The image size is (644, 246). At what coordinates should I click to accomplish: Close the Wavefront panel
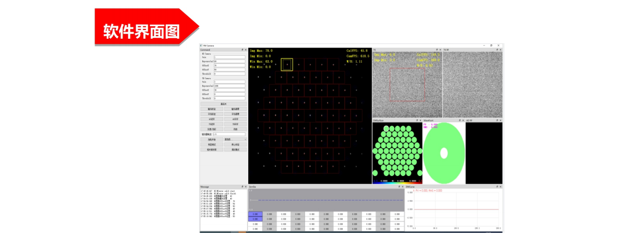pyautogui.click(x=463, y=120)
